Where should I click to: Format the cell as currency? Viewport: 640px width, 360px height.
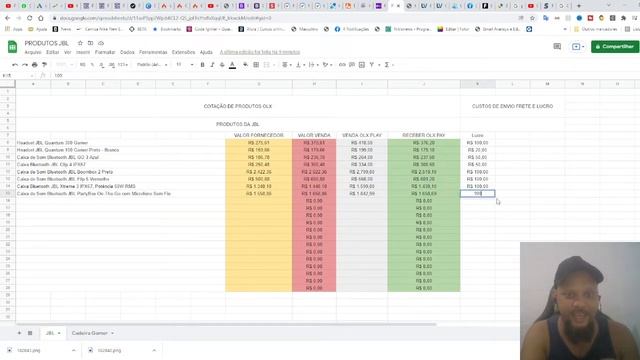pyautogui.click(x=82, y=65)
